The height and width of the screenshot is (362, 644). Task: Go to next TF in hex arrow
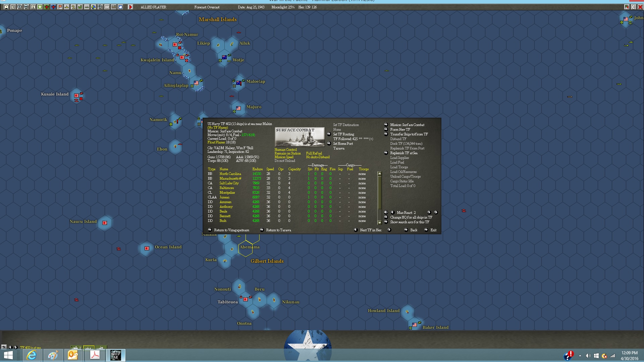point(389,230)
